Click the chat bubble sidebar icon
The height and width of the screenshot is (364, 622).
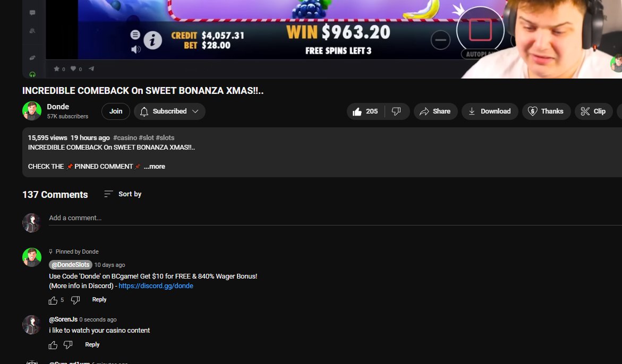(x=32, y=13)
